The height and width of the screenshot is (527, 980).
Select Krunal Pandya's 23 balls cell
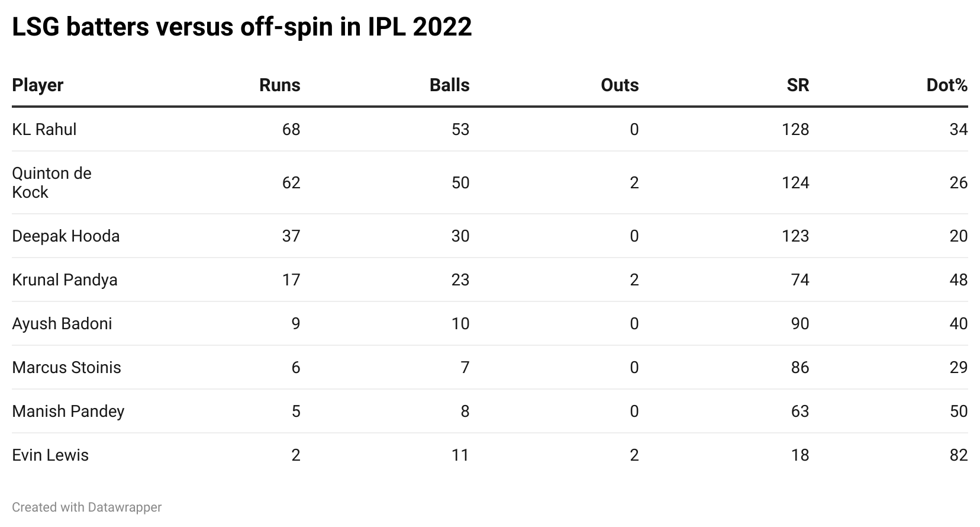(x=460, y=279)
